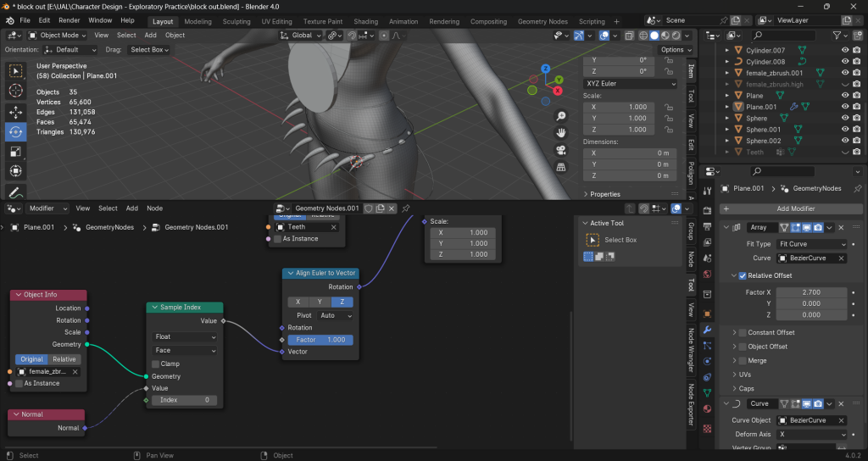Enable Clamp on Sample Index node

click(156, 364)
